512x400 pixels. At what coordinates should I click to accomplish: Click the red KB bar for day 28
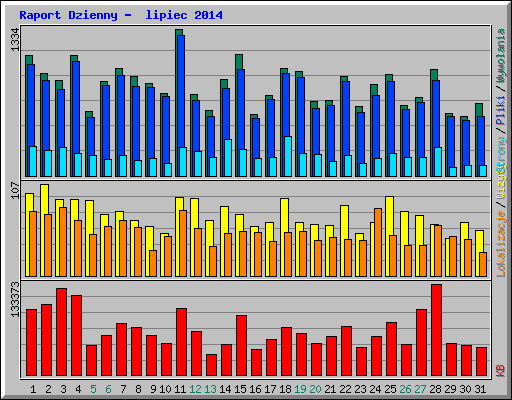436,330
